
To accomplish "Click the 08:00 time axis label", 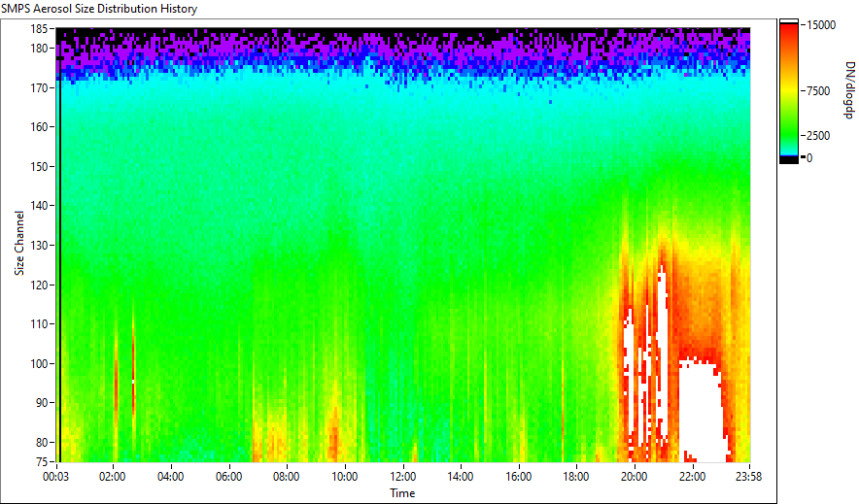I will tap(286, 477).
